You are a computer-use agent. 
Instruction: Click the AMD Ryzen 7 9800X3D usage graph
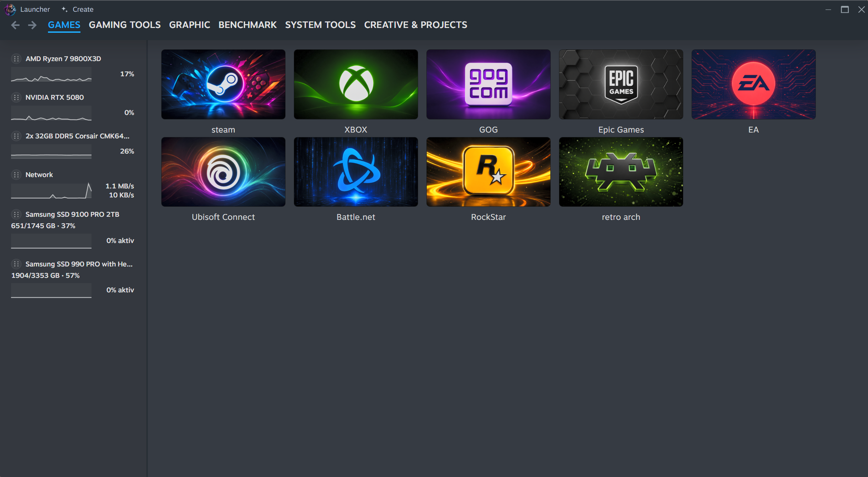click(51, 75)
